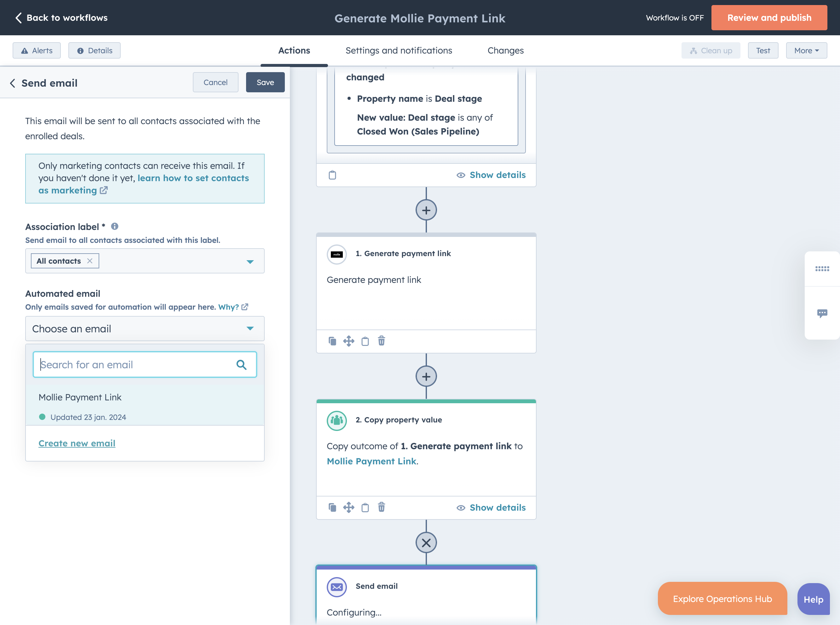This screenshot has width=840, height=625.
Task: Toggle the Choose an email dropdown
Action: tap(145, 328)
